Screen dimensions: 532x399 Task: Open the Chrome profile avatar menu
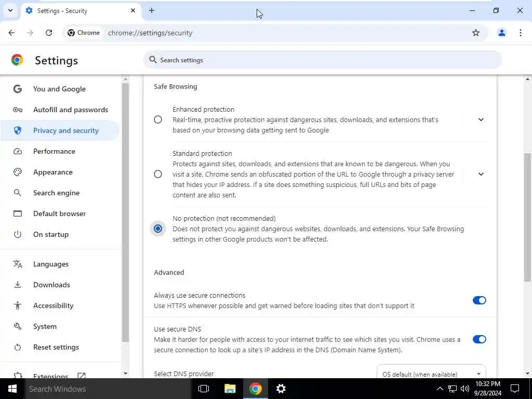coord(501,33)
